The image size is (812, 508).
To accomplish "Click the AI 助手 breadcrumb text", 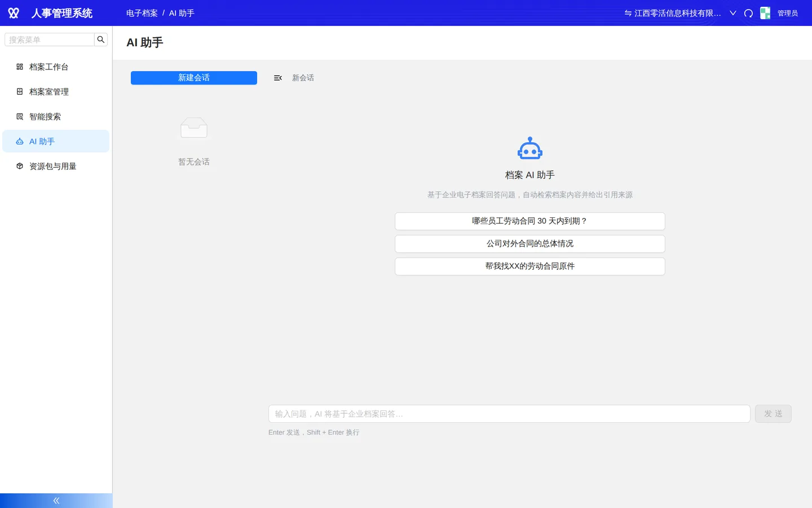I will (182, 13).
